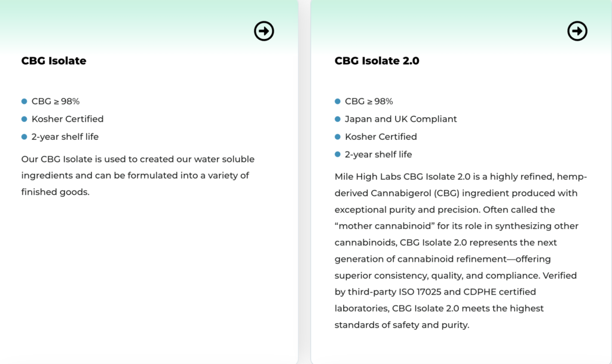Click the Mile High Labs description paragraph
The height and width of the screenshot is (364, 612).
pos(460,251)
